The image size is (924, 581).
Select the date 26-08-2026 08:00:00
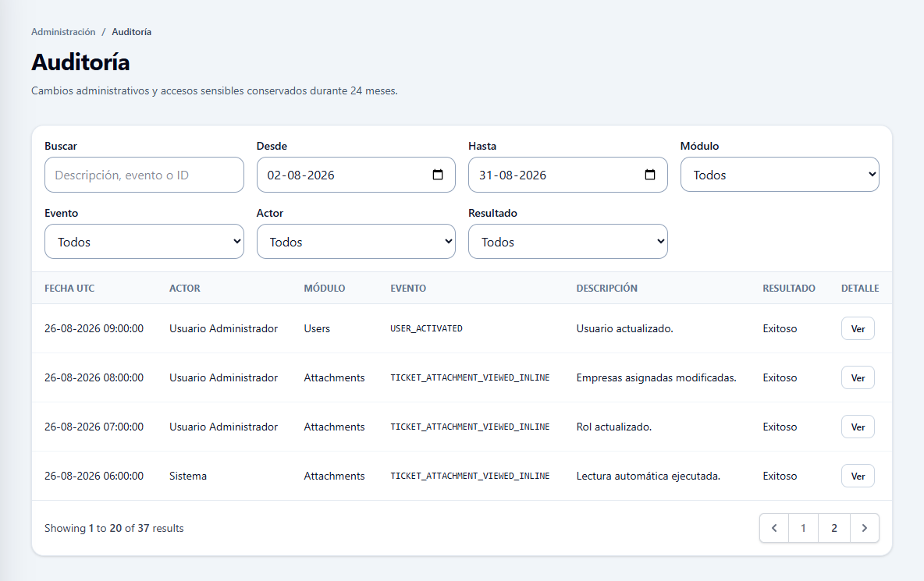click(x=94, y=378)
